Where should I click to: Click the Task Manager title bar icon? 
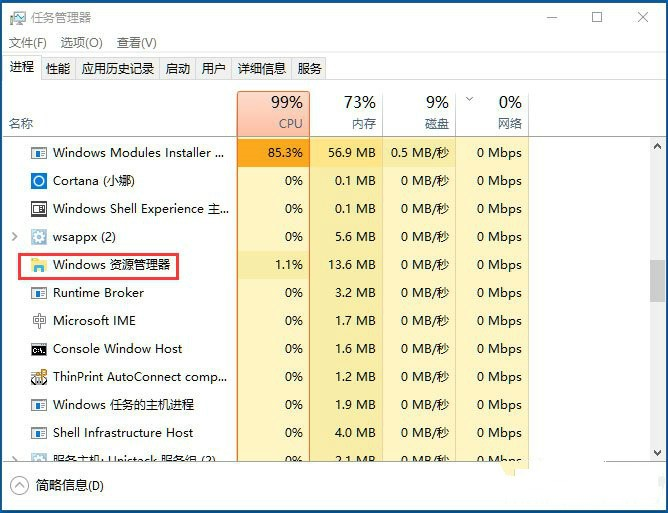(x=16, y=17)
